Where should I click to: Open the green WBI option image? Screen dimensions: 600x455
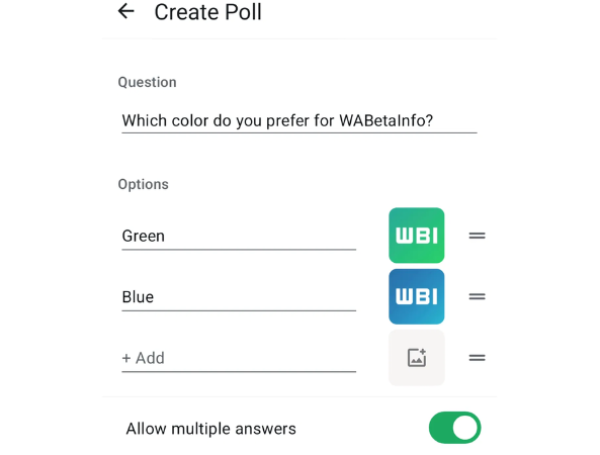(416, 236)
